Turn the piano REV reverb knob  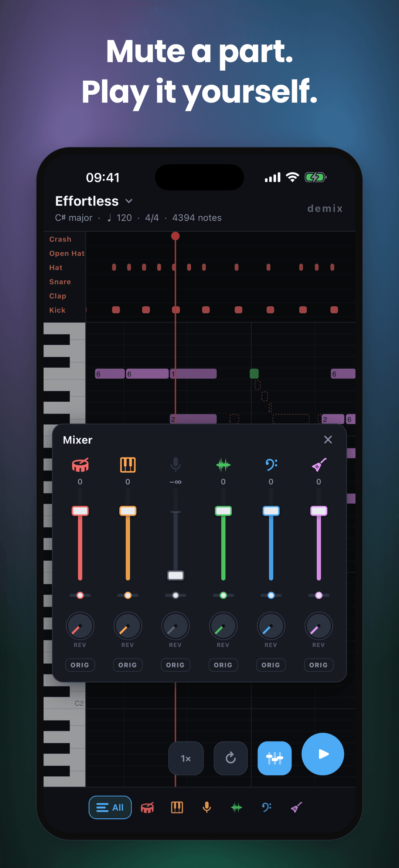coord(128,626)
